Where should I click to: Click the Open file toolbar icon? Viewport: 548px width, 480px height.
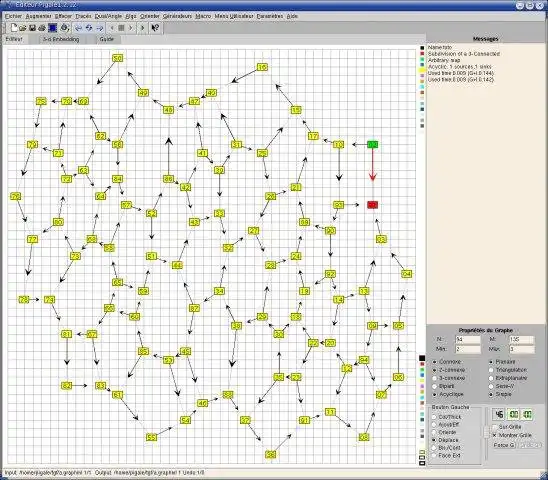pos(23,28)
